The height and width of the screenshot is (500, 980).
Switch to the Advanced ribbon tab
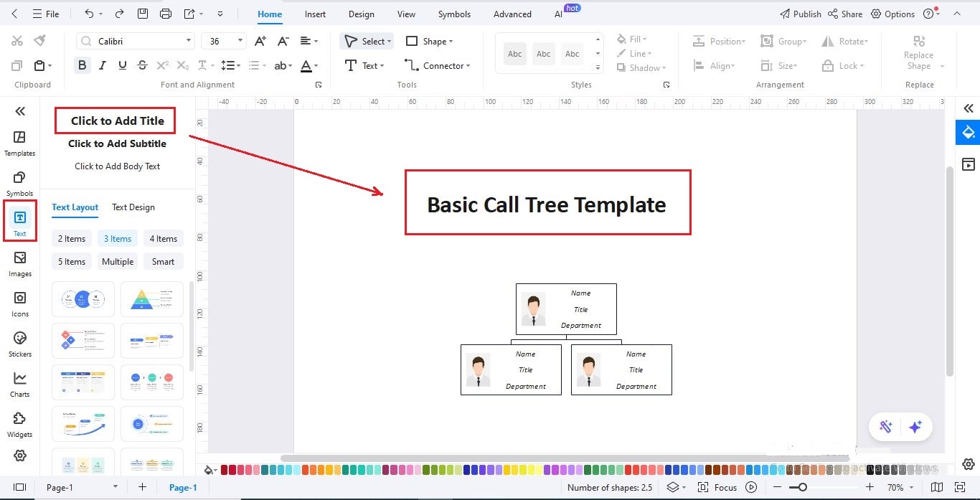pyautogui.click(x=512, y=14)
